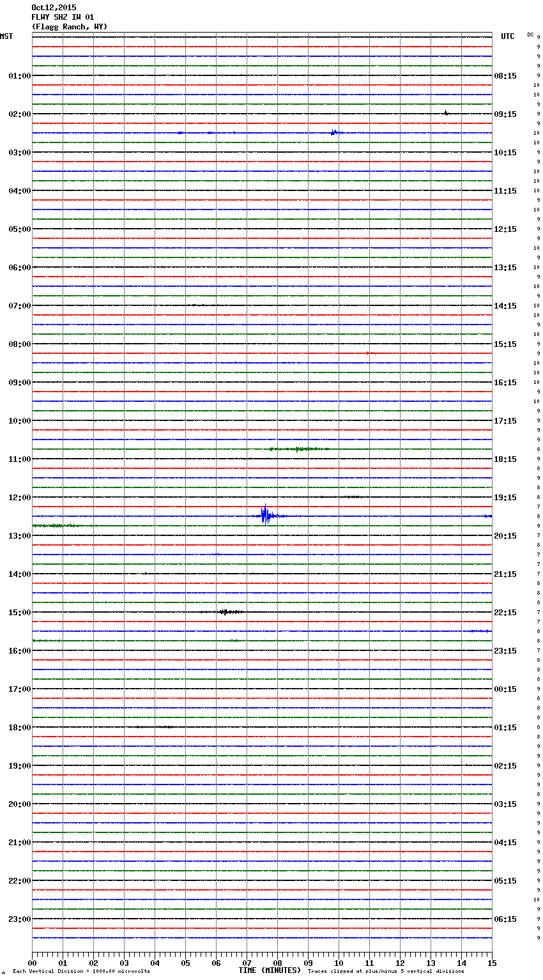This screenshot has width=543, height=980.
Task: Select the 12:00 MST time label
Action: 19,498
